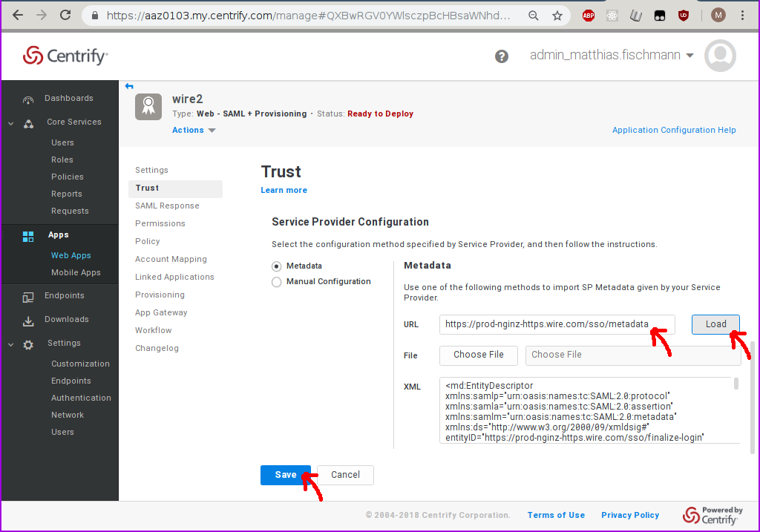Click the Core Services icon
Image resolution: width=760 pixels, height=532 pixels.
pyautogui.click(x=29, y=124)
